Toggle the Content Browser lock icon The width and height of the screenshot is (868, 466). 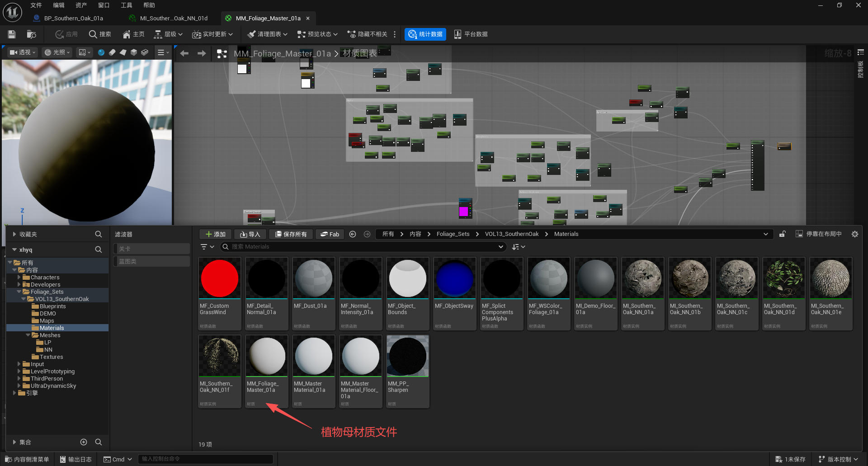(x=782, y=234)
